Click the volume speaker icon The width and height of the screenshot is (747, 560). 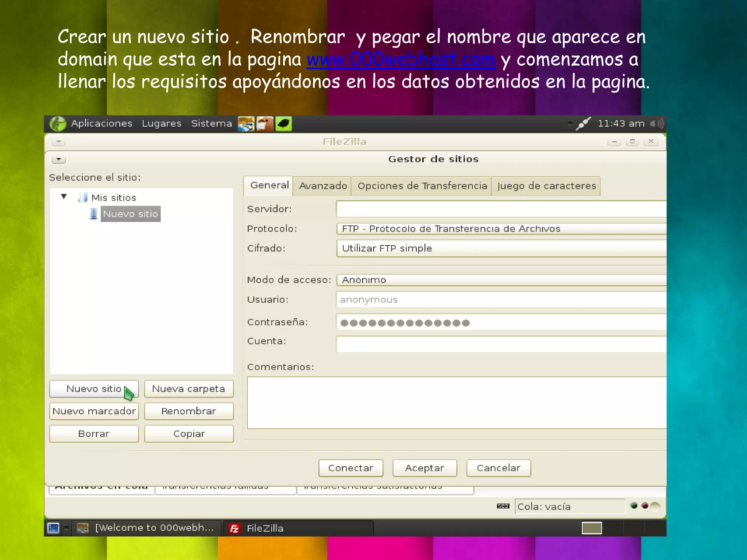coord(657,124)
